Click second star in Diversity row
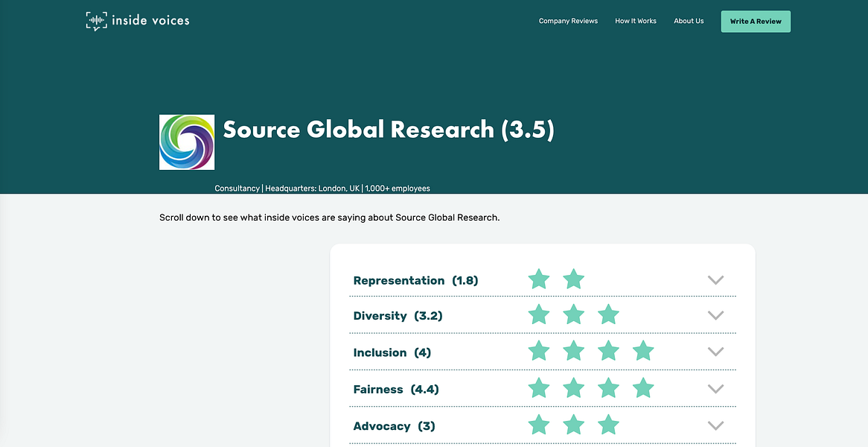The height and width of the screenshot is (447, 868). tap(573, 314)
